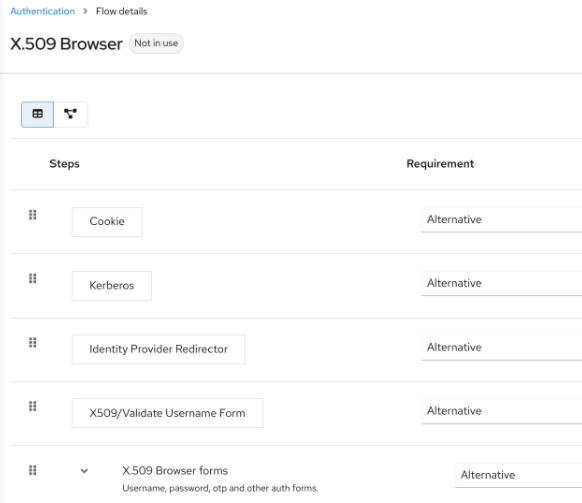Grab the drag handle for Cookie row
Screen dimensions: 582x503
(33, 215)
